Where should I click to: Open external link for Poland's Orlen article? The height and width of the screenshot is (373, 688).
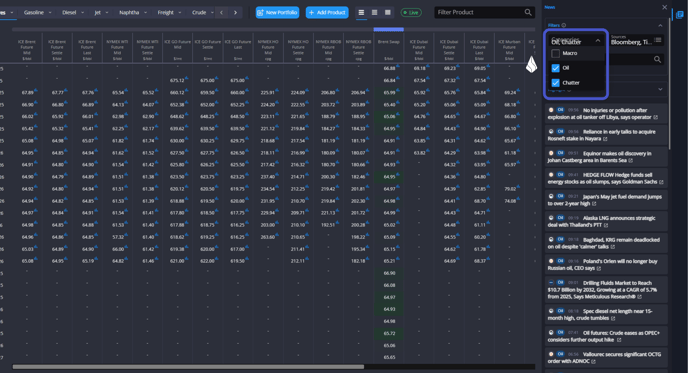click(x=599, y=269)
